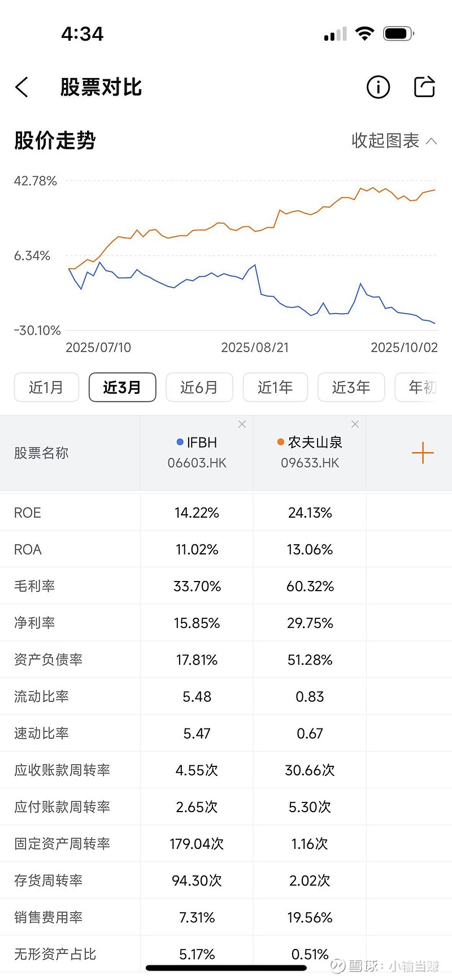Select the 近1月 time range
Screen dimensions: 452x980
coord(46,387)
